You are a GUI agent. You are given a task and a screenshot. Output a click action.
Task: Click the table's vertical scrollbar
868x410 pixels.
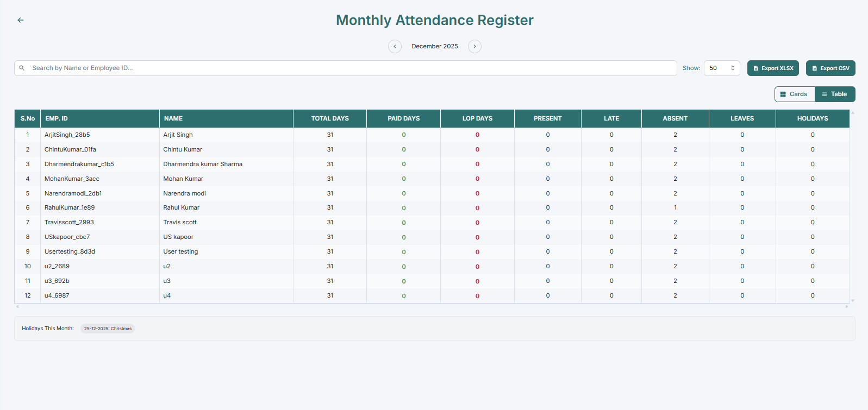853,206
